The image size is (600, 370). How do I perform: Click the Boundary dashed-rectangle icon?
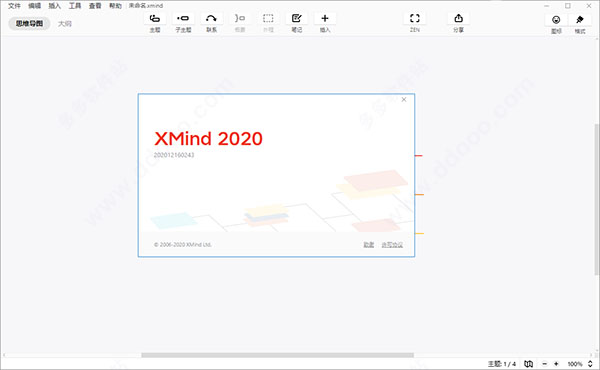(268, 18)
